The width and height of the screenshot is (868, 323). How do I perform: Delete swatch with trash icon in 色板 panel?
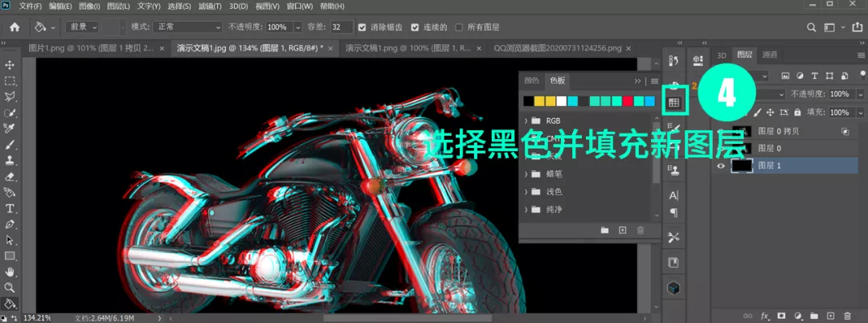[641, 230]
